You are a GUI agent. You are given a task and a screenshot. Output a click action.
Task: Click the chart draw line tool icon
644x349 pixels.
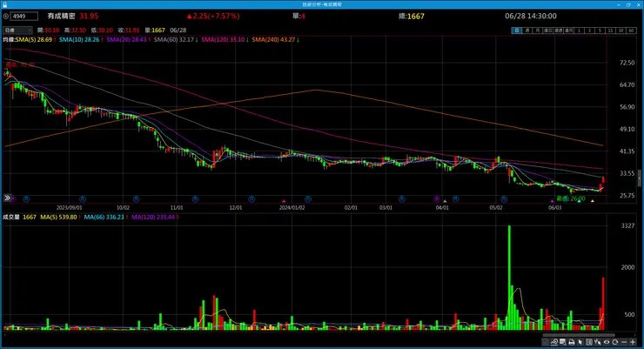[x=554, y=342]
